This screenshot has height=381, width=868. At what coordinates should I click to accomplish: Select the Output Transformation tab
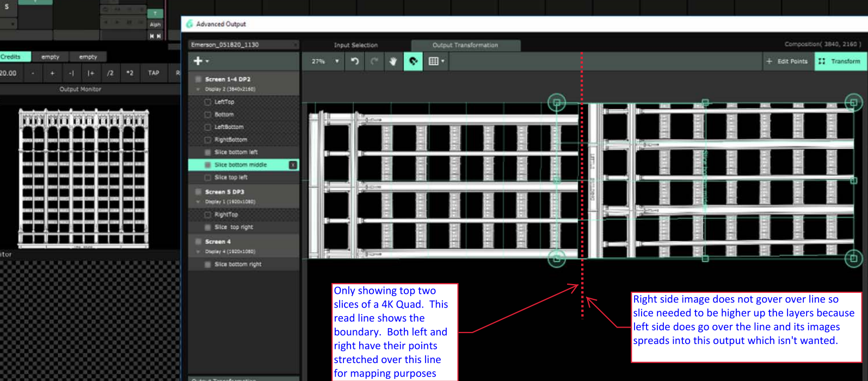tap(465, 45)
